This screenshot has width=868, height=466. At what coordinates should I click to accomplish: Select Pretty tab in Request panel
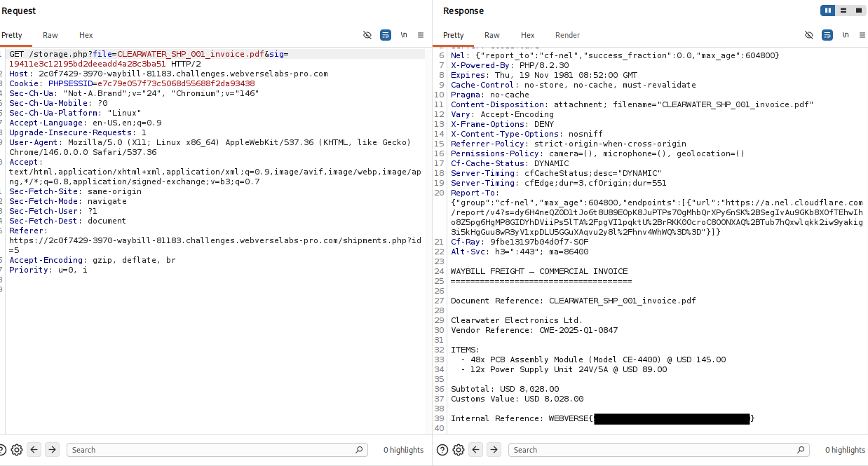12,35
